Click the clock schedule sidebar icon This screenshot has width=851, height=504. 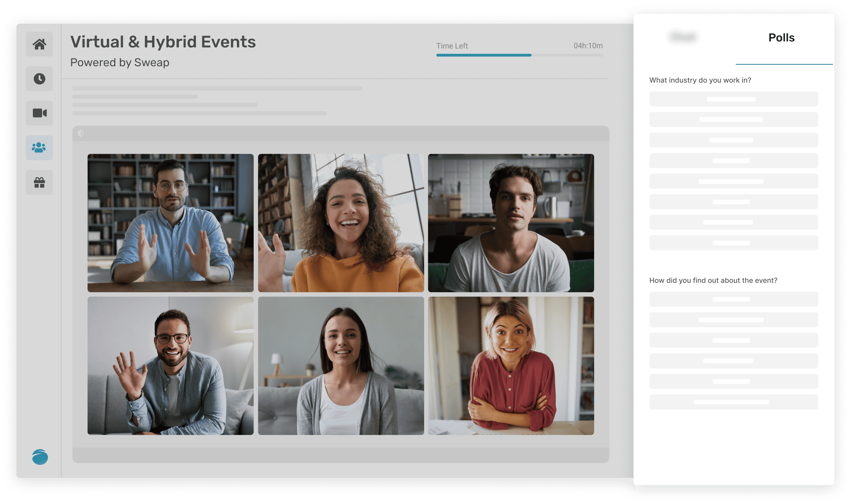pos(39,79)
